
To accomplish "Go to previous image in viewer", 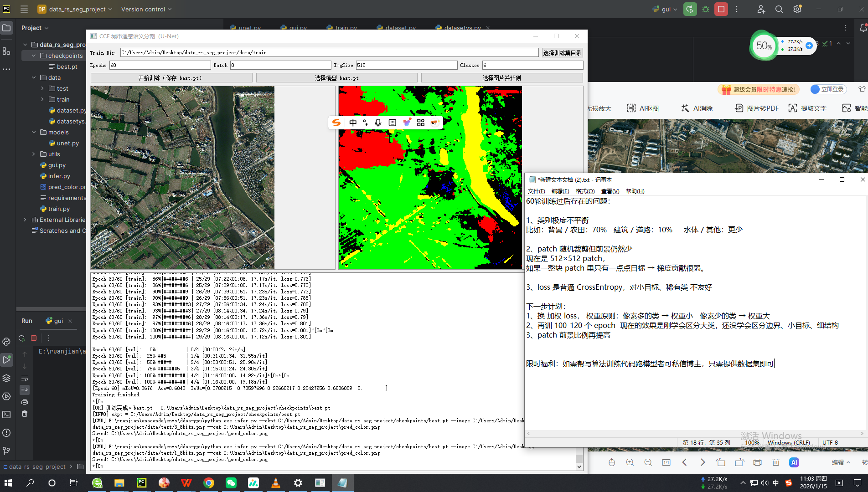I will click(684, 462).
